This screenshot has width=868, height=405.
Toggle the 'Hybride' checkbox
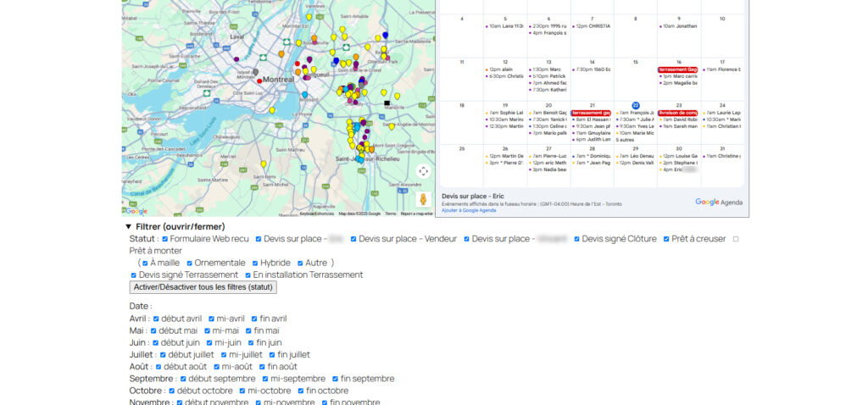pos(253,263)
